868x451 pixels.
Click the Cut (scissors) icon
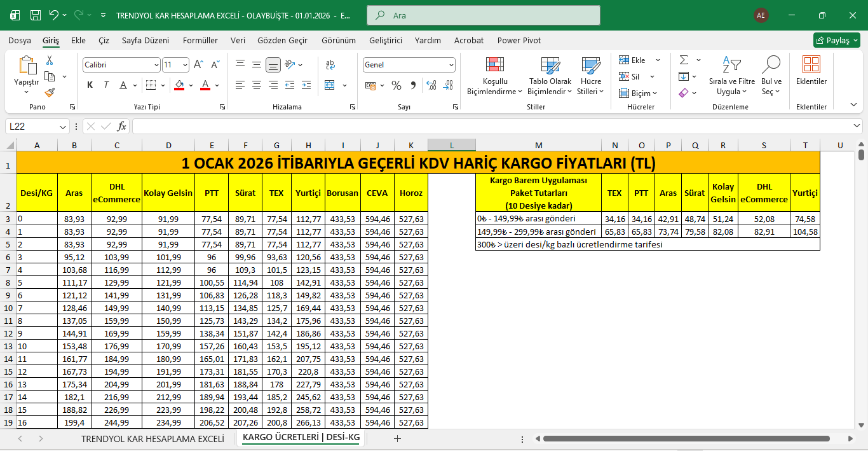(50, 60)
